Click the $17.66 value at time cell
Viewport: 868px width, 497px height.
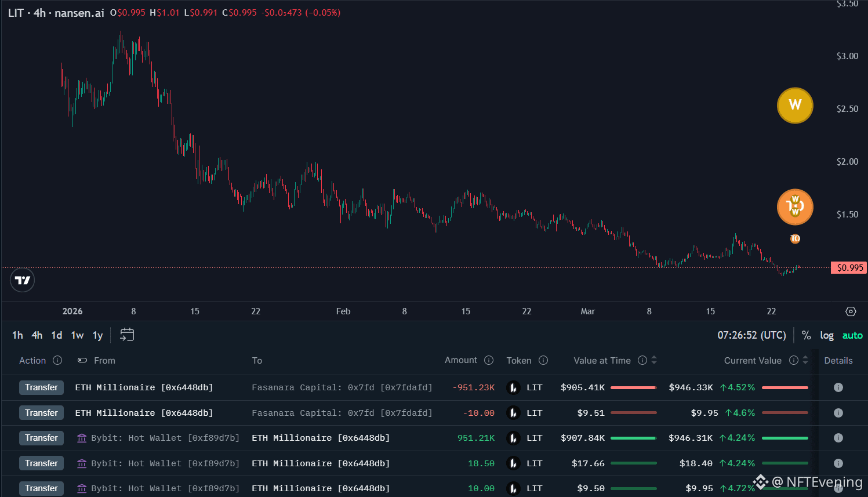pos(588,463)
